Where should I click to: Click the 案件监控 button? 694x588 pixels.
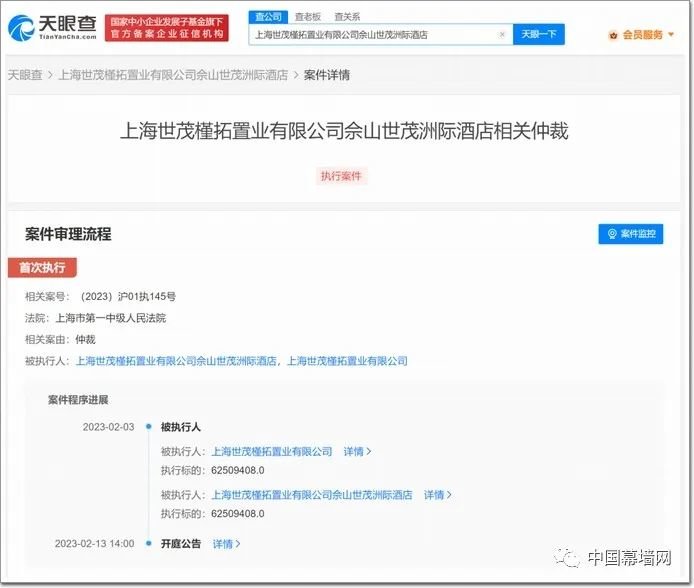point(631,234)
